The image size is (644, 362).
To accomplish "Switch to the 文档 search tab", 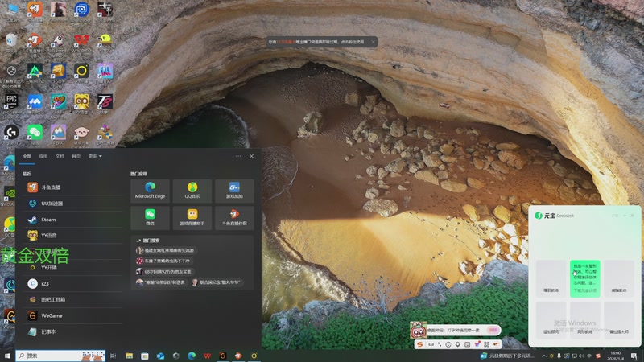I will tap(60, 156).
